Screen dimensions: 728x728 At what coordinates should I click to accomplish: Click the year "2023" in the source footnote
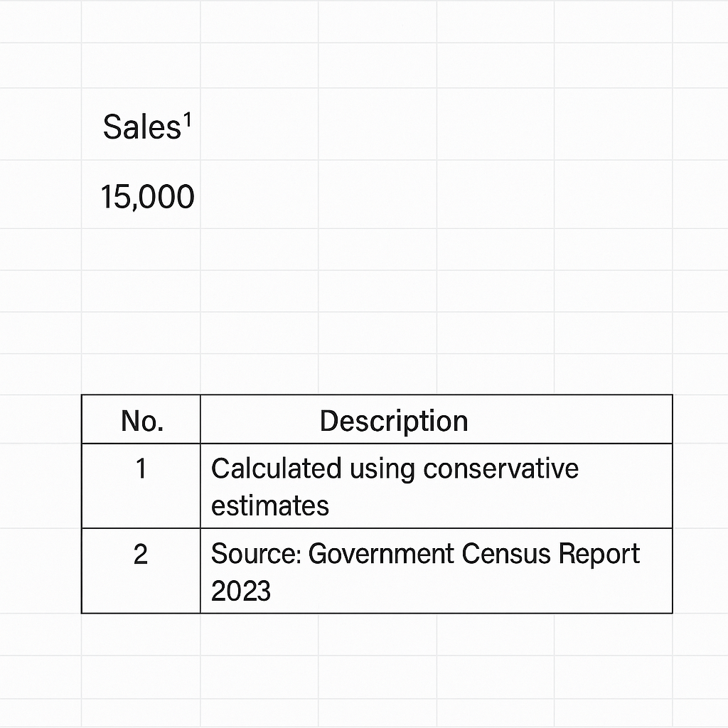coord(241,590)
